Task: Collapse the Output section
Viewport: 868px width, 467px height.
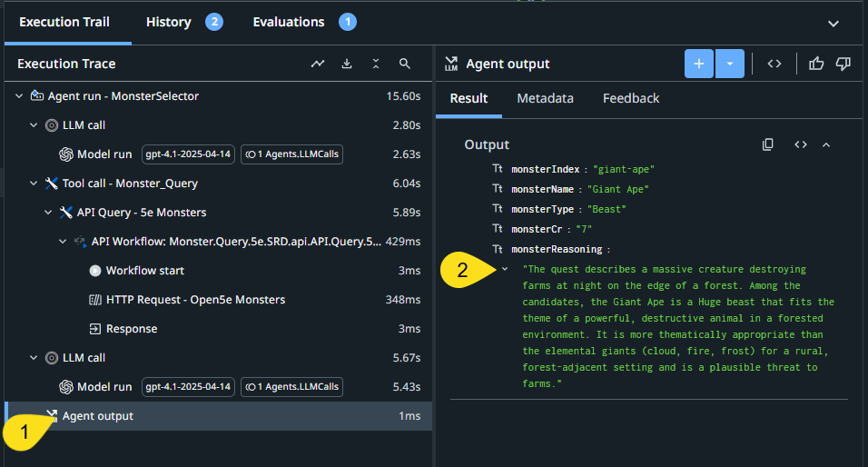Action: point(826,144)
